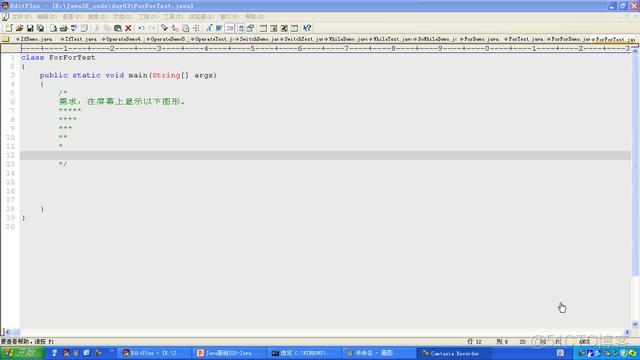Click the 'public static void main' line
This screenshot has height=360, width=640.
pos(128,75)
